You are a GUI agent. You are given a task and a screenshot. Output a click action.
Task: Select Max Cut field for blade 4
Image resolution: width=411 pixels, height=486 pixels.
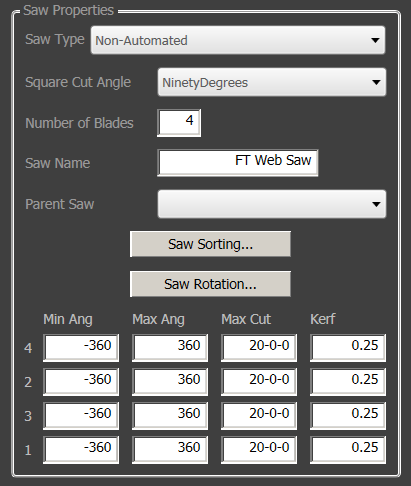pyautogui.click(x=259, y=348)
